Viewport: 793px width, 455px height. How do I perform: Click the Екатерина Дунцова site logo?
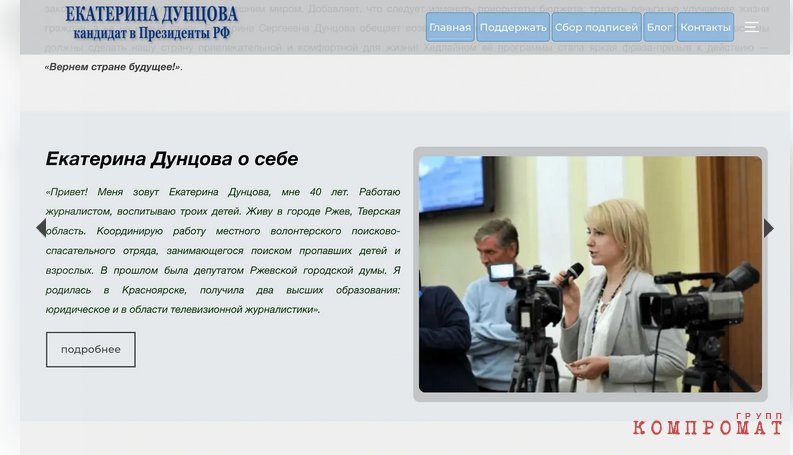151,23
